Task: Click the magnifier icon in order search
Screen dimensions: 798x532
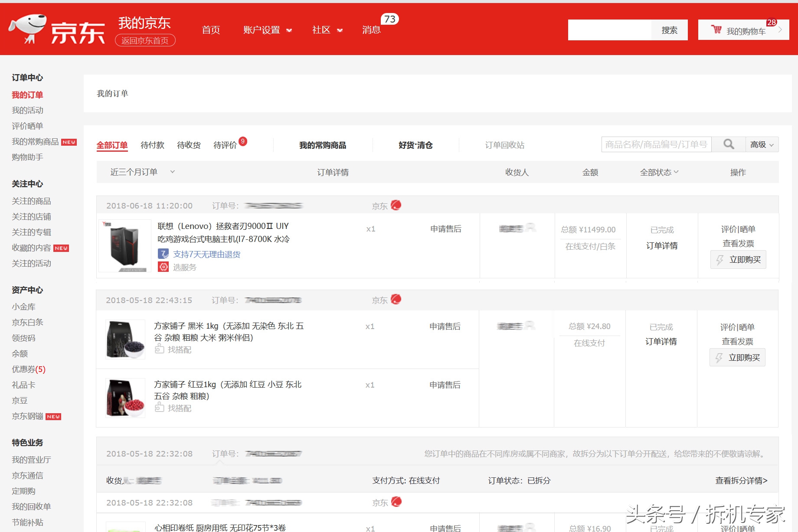Action: click(x=728, y=144)
